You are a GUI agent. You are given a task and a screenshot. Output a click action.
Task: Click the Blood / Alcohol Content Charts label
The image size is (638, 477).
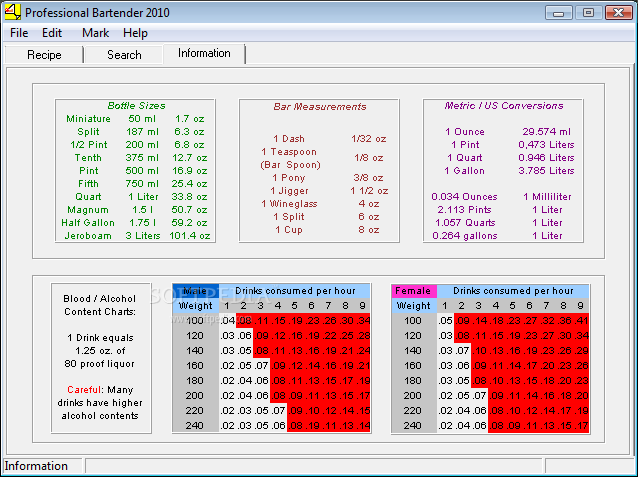click(100, 305)
